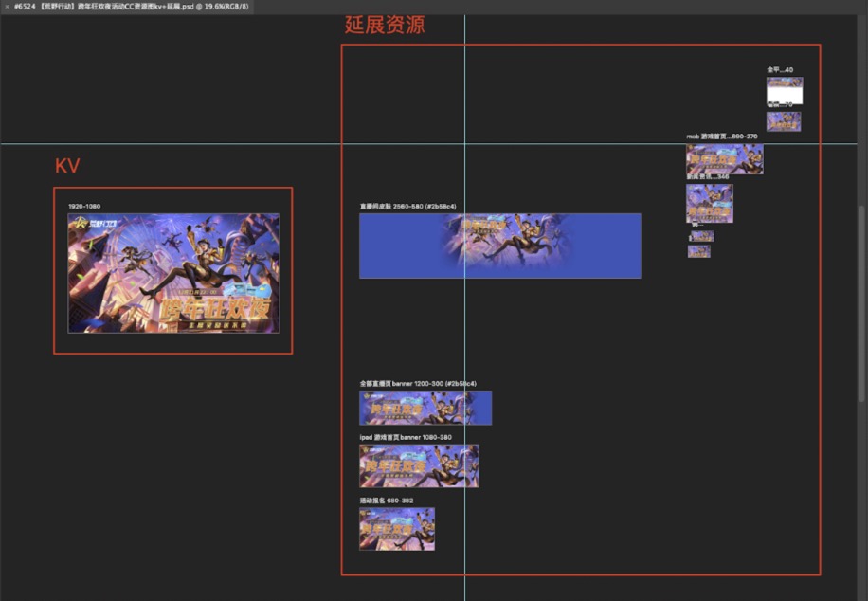Click the artboard with the white lower half
Image resolution: width=868 pixels, height=601 pixels.
tap(785, 91)
